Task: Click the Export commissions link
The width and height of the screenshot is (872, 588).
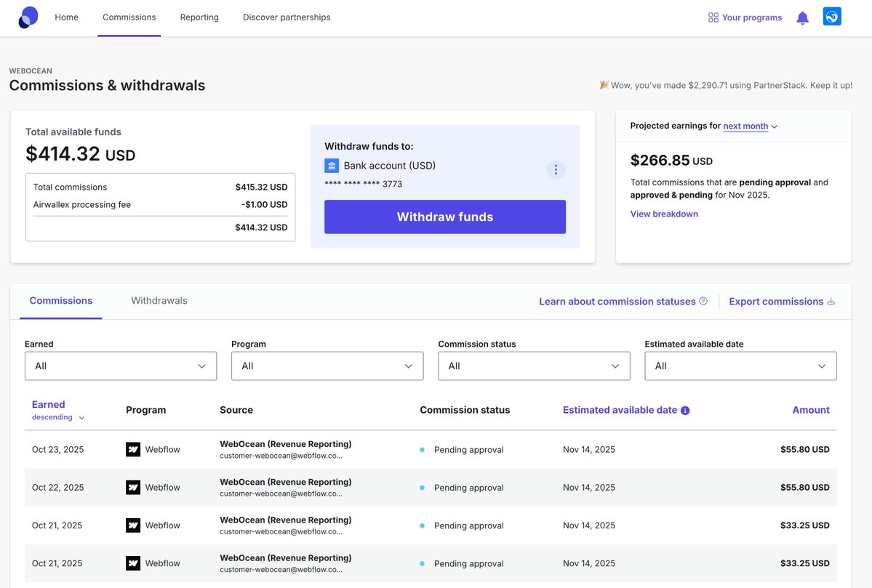Action: pos(776,301)
